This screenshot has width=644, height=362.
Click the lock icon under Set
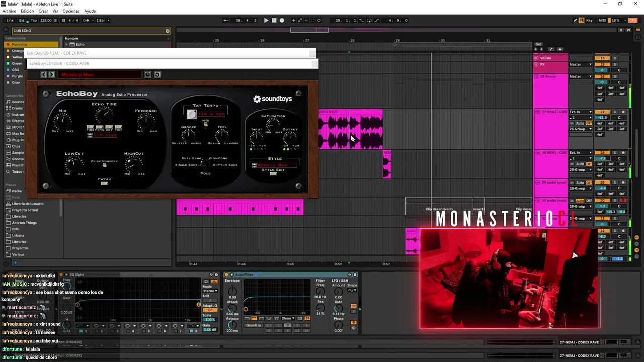(x=560, y=49)
